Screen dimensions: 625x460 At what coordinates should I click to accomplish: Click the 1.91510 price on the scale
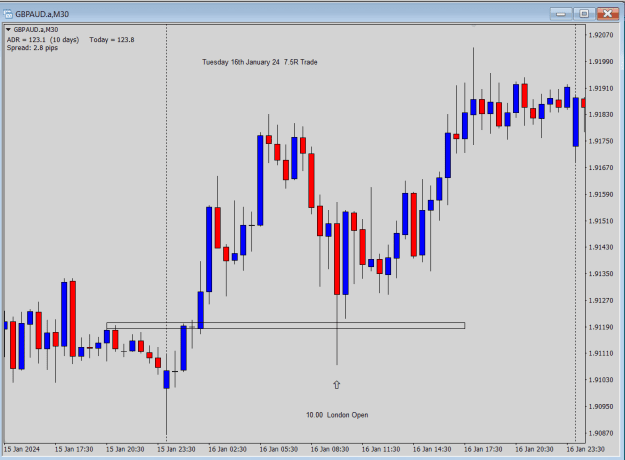pyautogui.click(x=601, y=221)
